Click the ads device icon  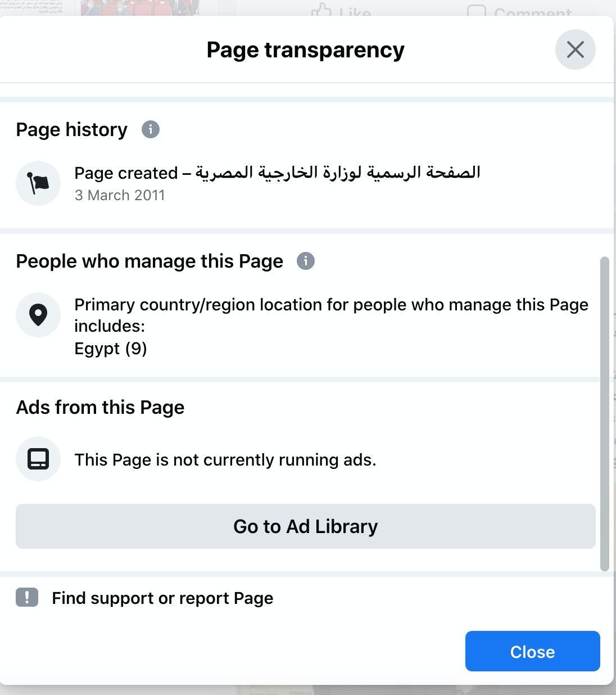pyautogui.click(x=38, y=459)
